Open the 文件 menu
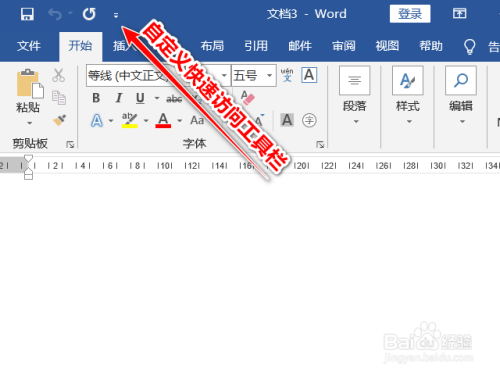This screenshot has height=375, width=500. [29, 46]
